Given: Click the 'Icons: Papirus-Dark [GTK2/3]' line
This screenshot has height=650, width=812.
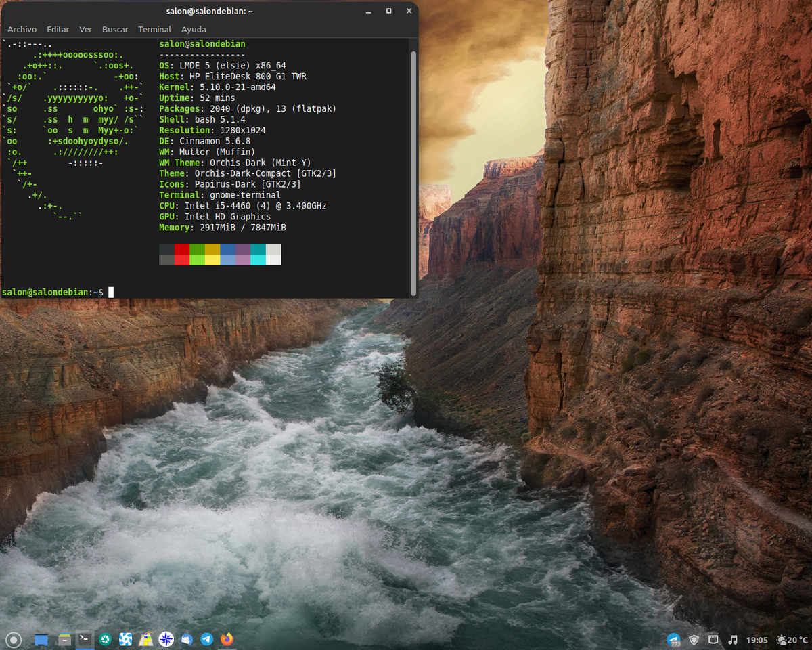Looking at the screenshot, I should 230,185.
